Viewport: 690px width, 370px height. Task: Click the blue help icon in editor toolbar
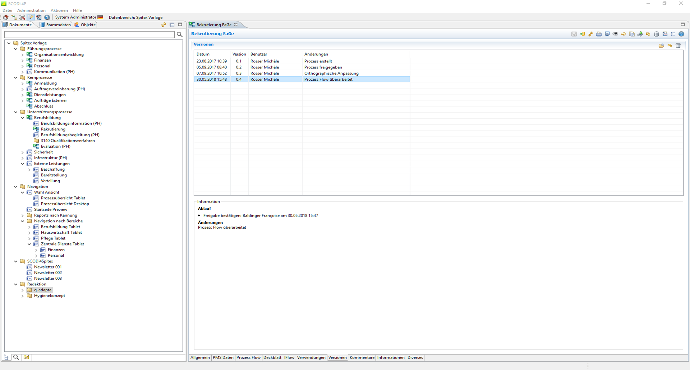(681, 34)
